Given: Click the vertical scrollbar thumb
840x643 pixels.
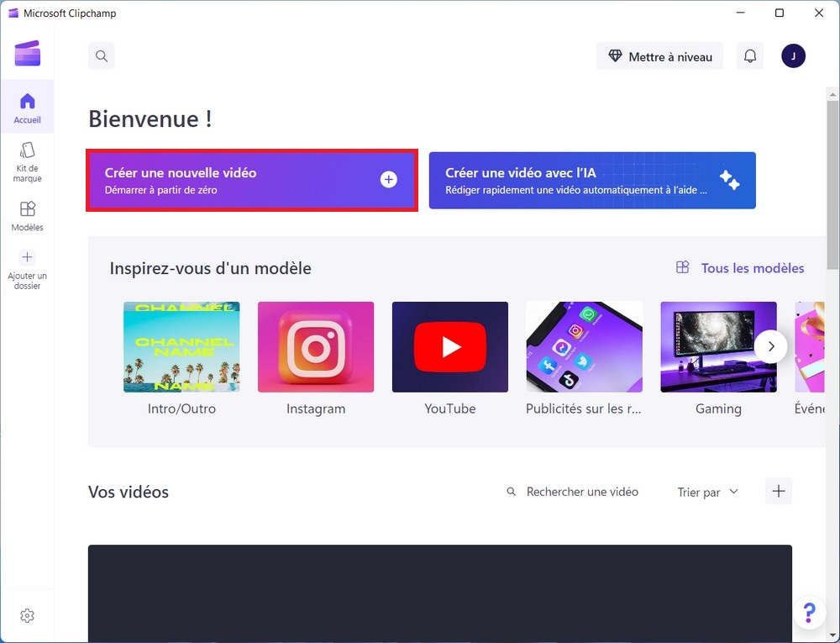Looking at the screenshot, I should coord(832,185).
